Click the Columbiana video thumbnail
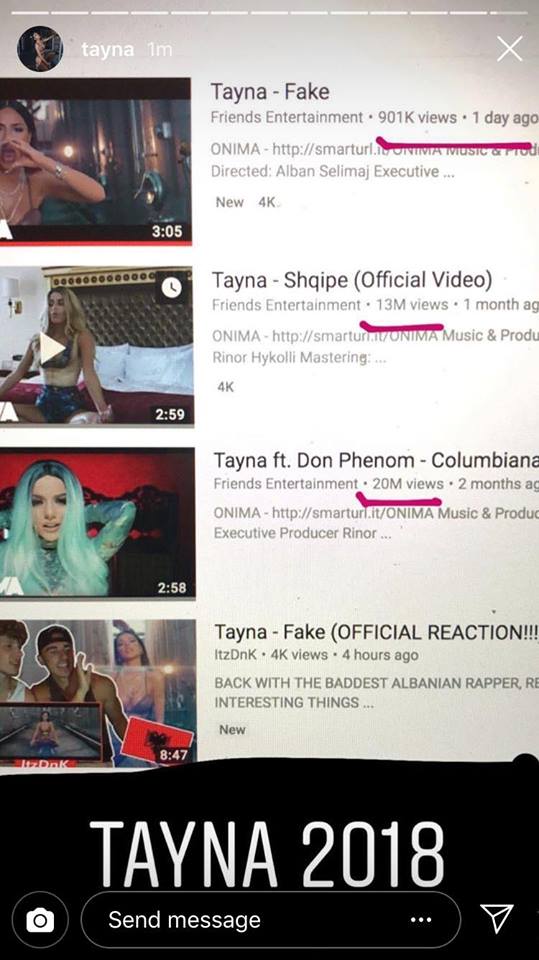The width and height of the screenshot is (539, 960). 97,523
